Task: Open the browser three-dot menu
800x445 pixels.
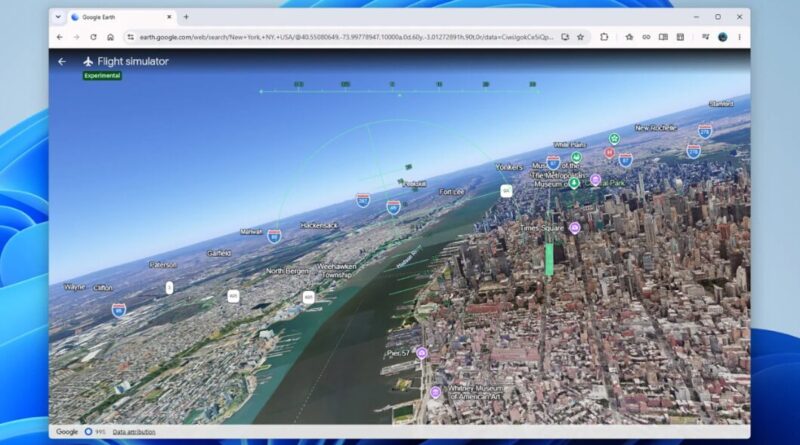Action: coord(739,37)
